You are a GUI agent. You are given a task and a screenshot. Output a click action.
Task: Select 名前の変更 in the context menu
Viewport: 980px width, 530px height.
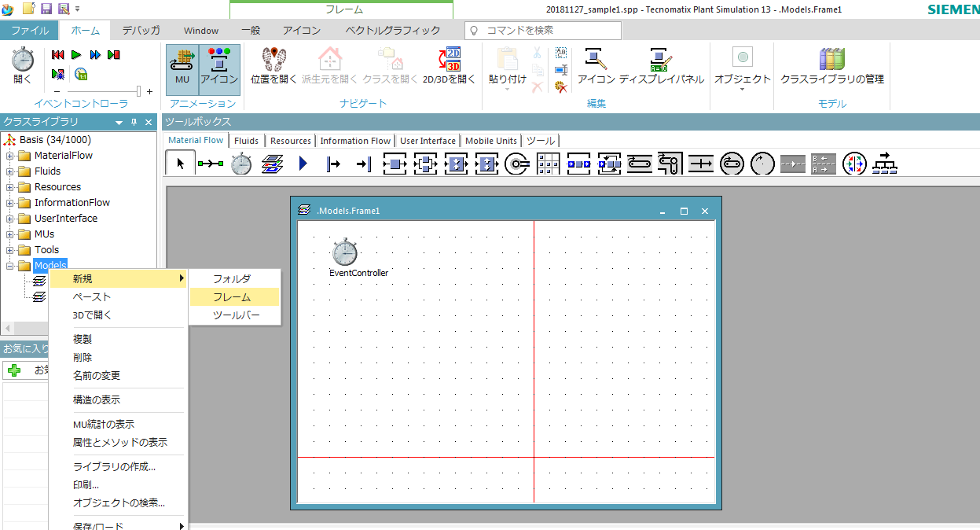click(x=118, y=376)
